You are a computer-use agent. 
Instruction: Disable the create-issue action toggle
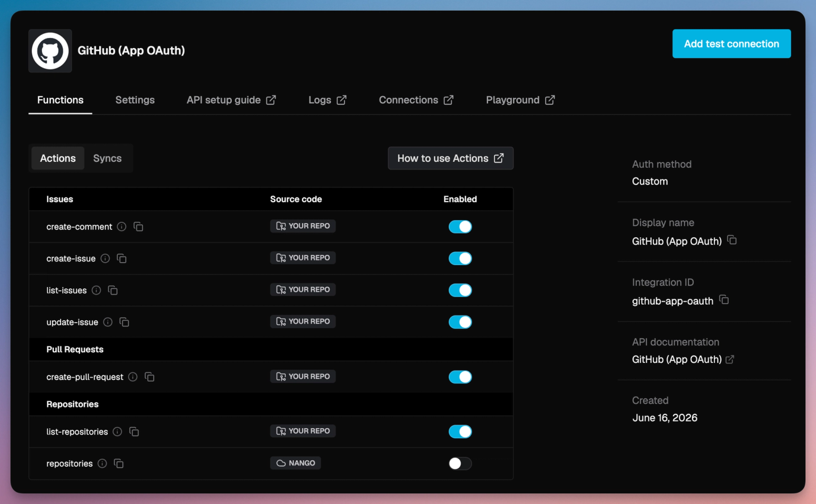(x=460, y=258)
